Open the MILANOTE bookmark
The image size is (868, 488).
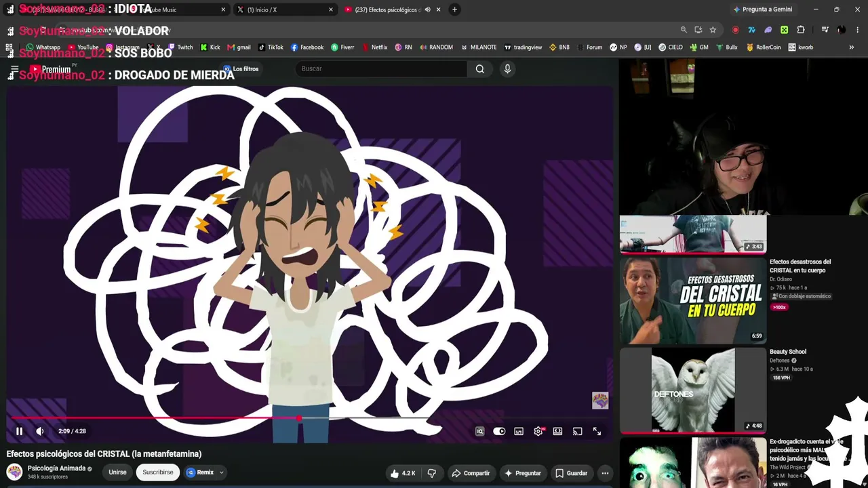[479, 47]
